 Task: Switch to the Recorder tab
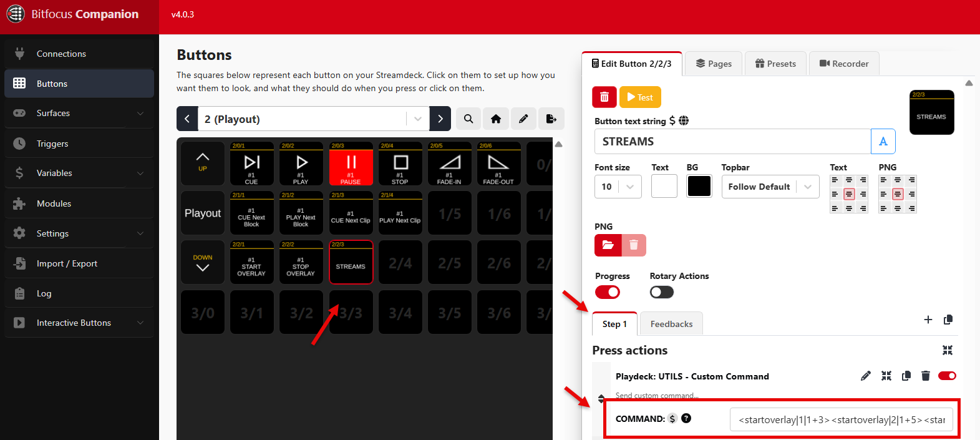tap(844, 64)
